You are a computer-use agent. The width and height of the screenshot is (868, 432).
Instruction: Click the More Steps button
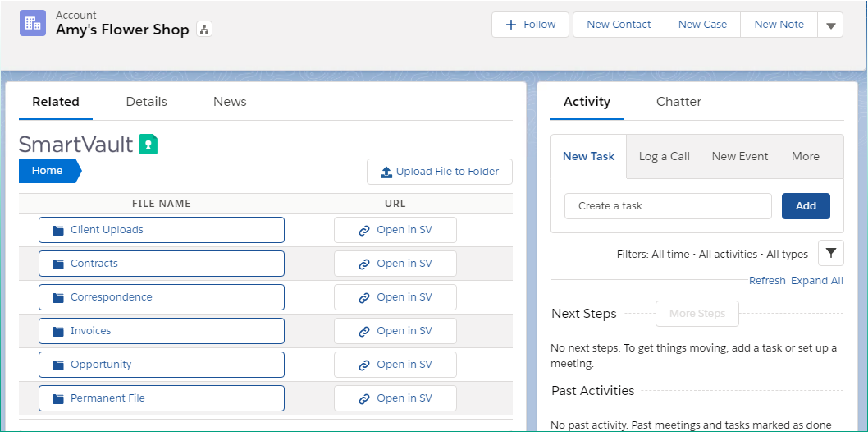coord(697,314)
